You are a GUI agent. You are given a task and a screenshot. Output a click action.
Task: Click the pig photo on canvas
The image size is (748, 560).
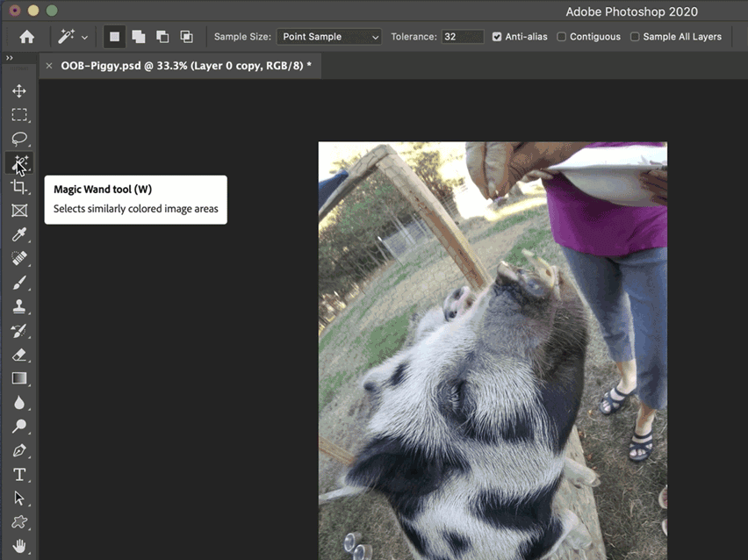pos(493,350)
